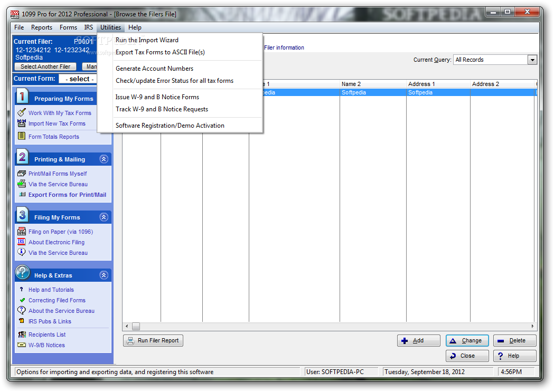Click the green check Correcting Filed Forms icon
Image resolution: width=554 pixels, height=392 pixels.
[22, 300]
